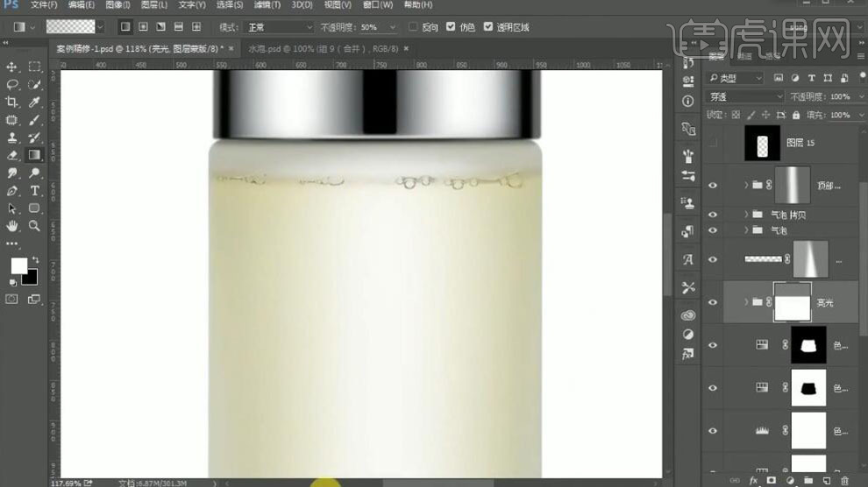
Task: Open layer filter 类型 dropdown
Action: tap(736, 78)
